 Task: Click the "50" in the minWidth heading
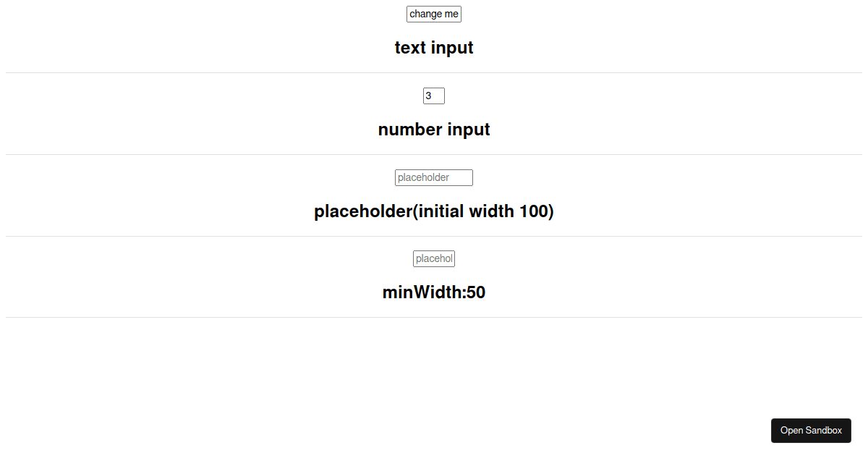475,292
